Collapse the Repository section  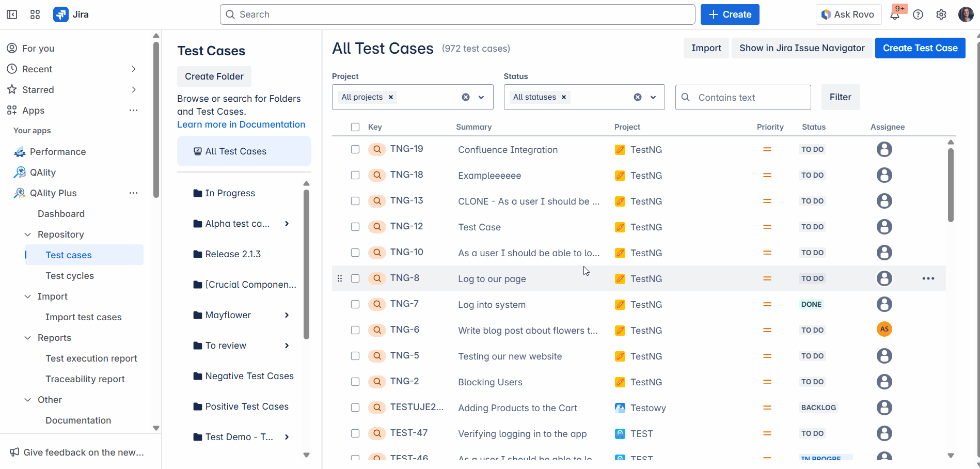pyautogui.click(x=28, y=234)
